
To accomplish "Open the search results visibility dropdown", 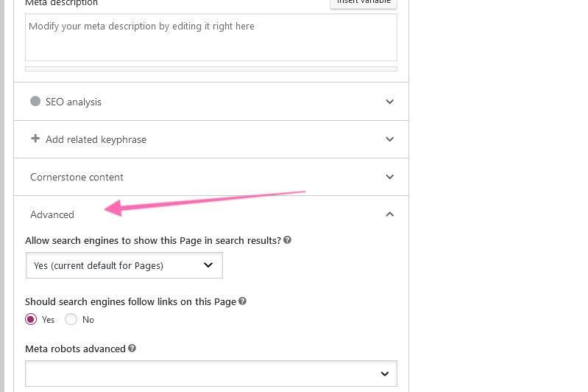I will [x=124, y=265].
